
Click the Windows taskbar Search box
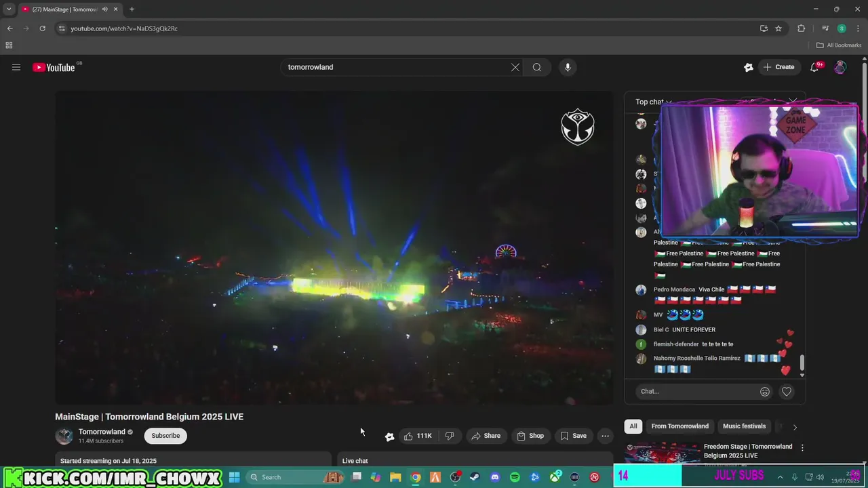pos(296,477)
